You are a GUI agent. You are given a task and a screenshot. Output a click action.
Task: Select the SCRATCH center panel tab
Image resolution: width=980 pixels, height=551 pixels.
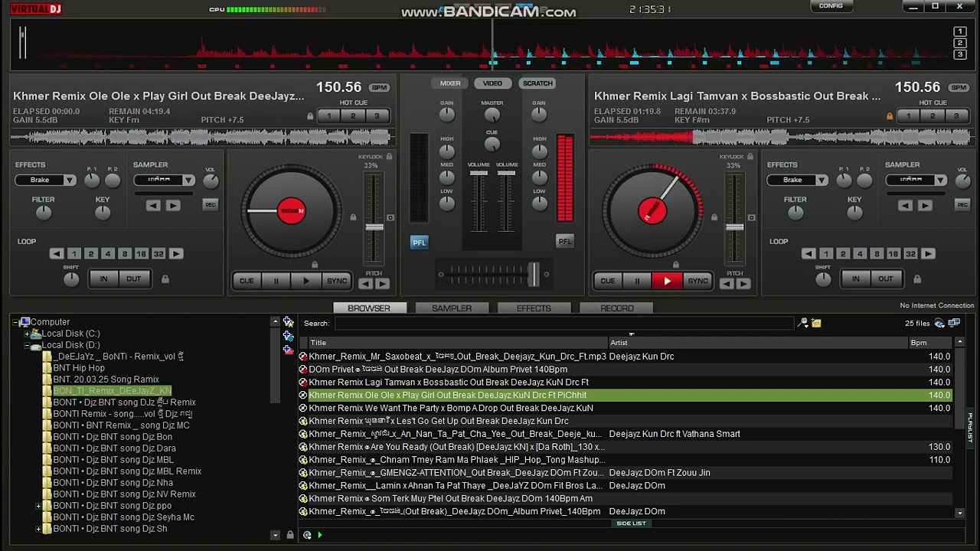click(x=537, y=83)
